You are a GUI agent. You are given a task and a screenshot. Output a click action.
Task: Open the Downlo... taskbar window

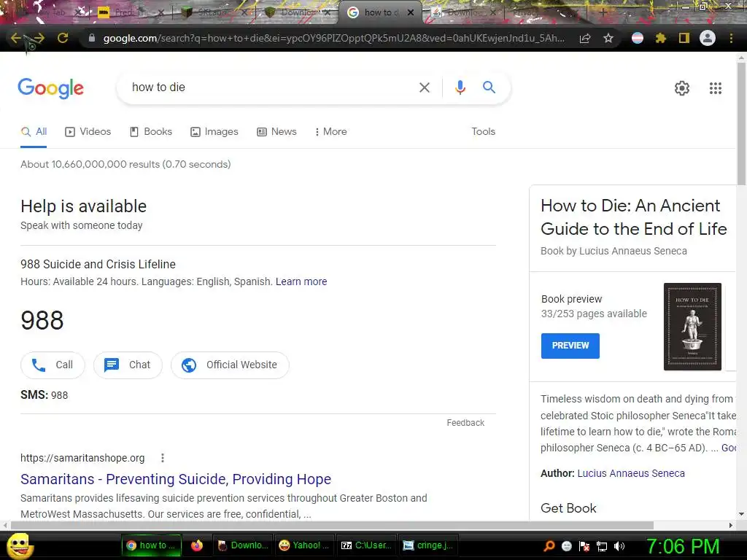point(243,545)
